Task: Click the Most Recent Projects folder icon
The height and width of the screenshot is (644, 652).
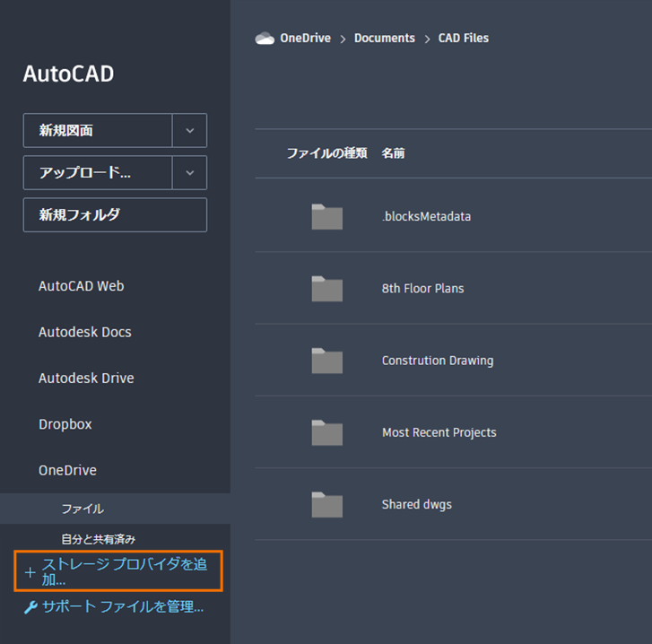Action: 326,432
